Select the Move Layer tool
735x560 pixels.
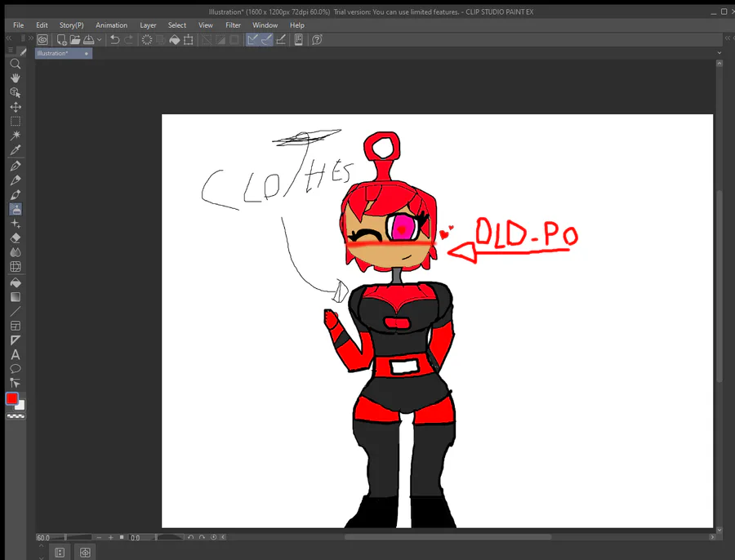coord(16,107)
